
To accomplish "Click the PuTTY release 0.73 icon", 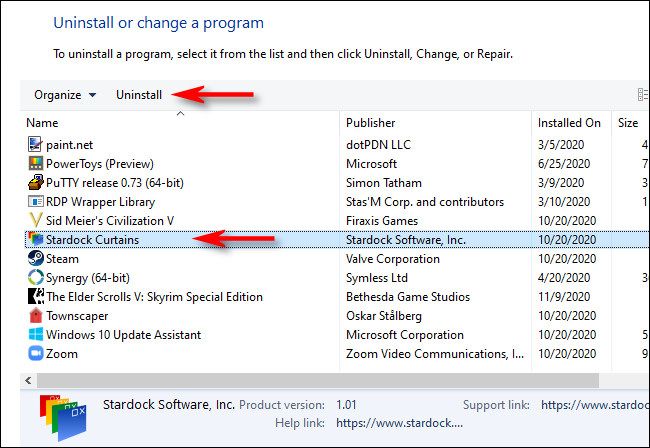I will pos(36,183).
